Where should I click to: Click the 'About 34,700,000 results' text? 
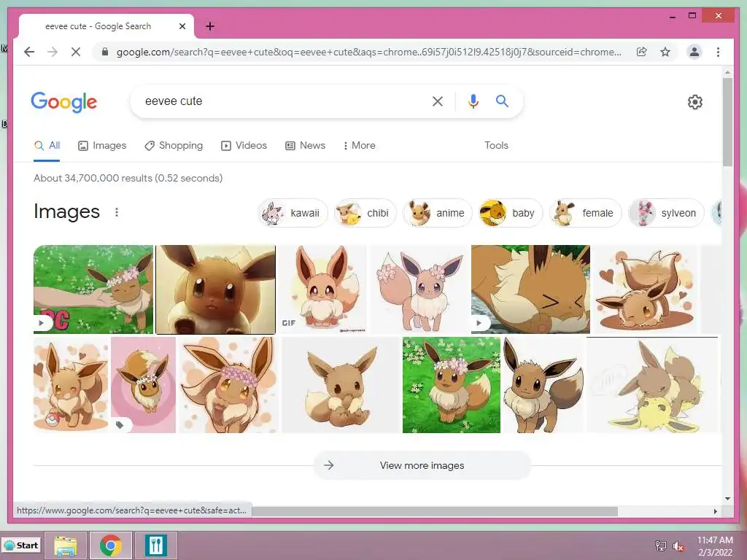128,178
